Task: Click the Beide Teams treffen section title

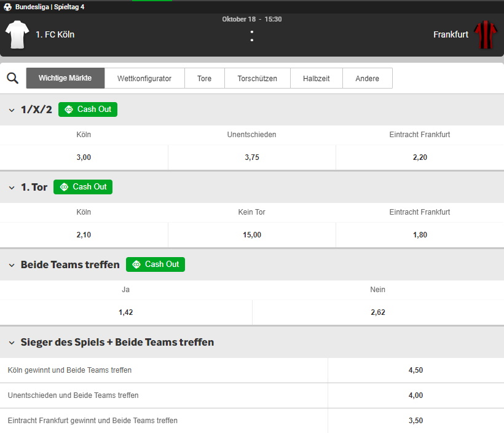Action: click(70, 264)
